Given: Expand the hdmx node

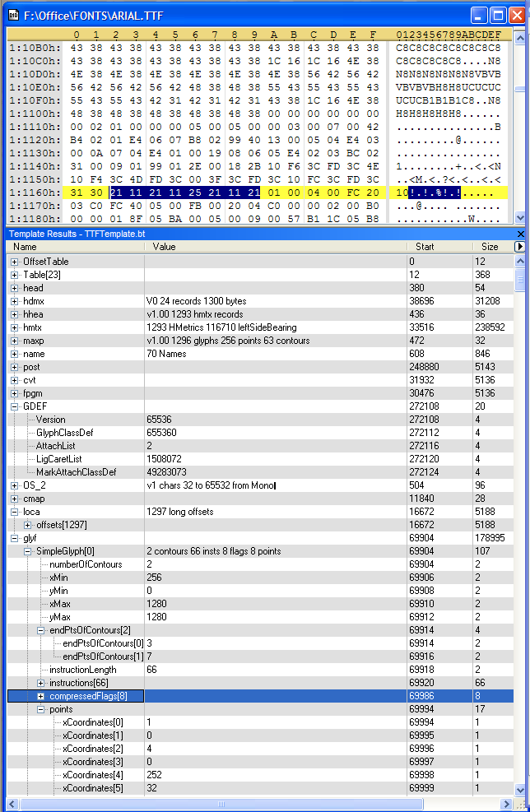Looking at the screenshot, I should pos(15,301).
